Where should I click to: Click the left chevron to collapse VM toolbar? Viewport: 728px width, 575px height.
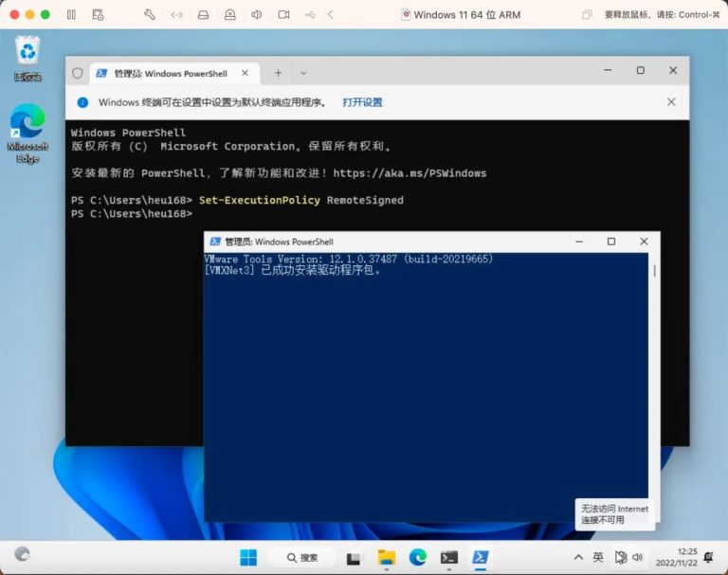pos(331,15)
